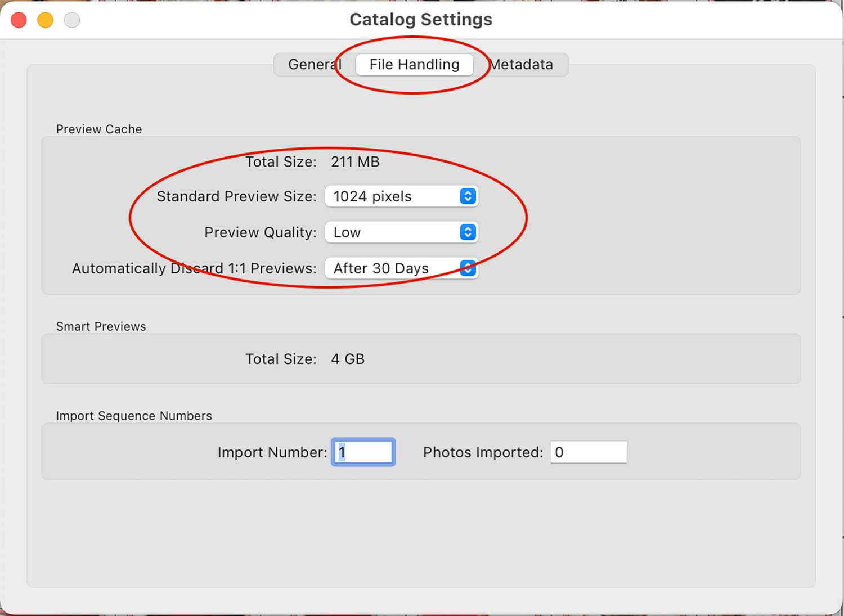Click the Smart Previews 4 GB value
844x616 pixels.
click(348, 359)
